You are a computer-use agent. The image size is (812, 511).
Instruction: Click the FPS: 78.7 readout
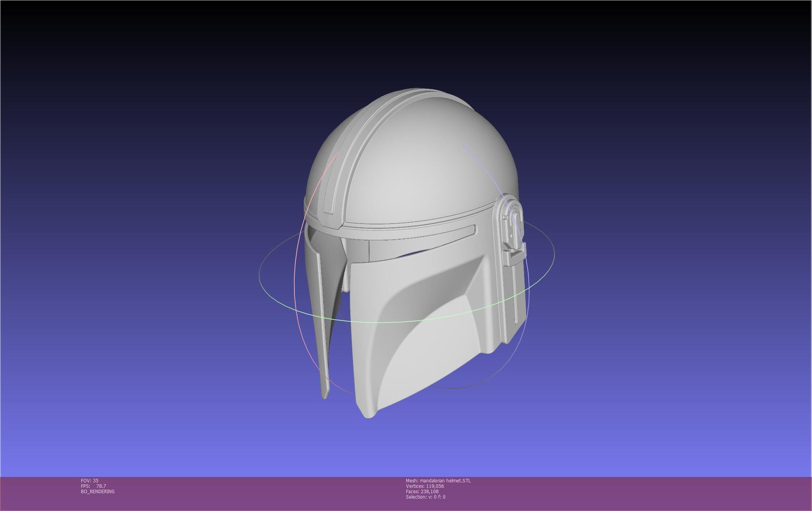click(93, 486)
